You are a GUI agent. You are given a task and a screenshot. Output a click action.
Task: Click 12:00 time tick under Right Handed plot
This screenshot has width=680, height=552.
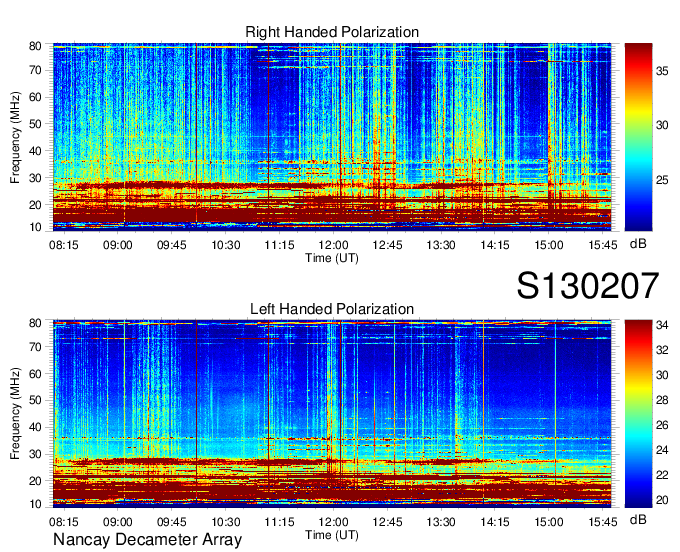[333, 245]
